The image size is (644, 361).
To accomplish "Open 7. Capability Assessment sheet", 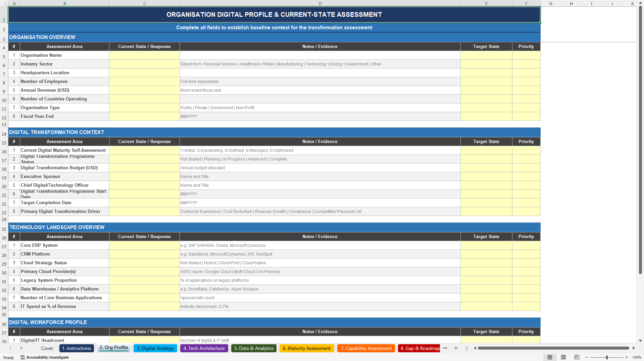I will (366, 348).
